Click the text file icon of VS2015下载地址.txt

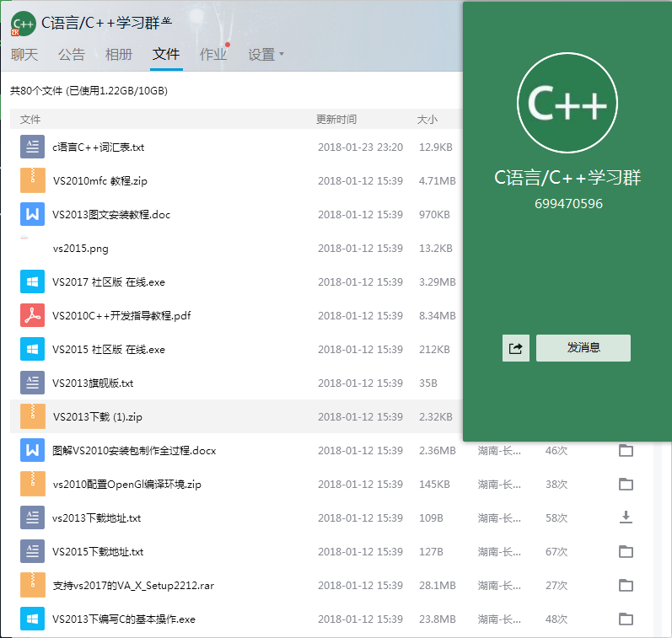(33, 551)
